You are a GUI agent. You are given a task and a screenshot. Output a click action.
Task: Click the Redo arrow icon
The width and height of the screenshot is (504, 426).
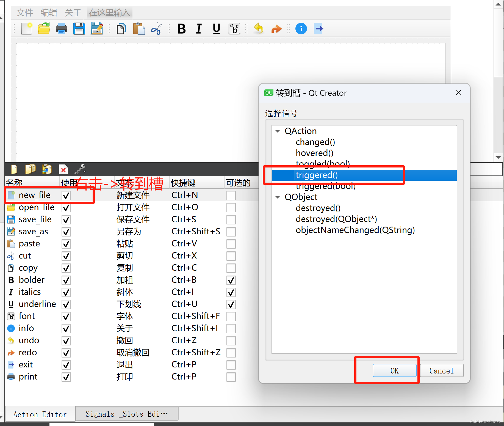(276, 28)
